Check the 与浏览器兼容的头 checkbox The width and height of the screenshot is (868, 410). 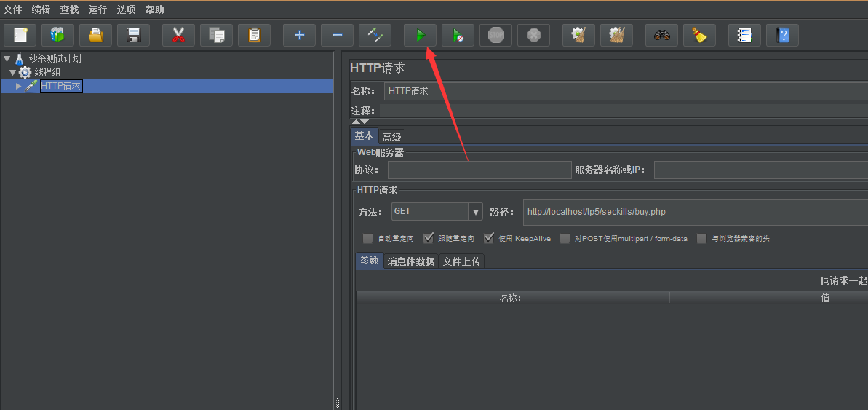pyautogui.click(x=702, y=238)
